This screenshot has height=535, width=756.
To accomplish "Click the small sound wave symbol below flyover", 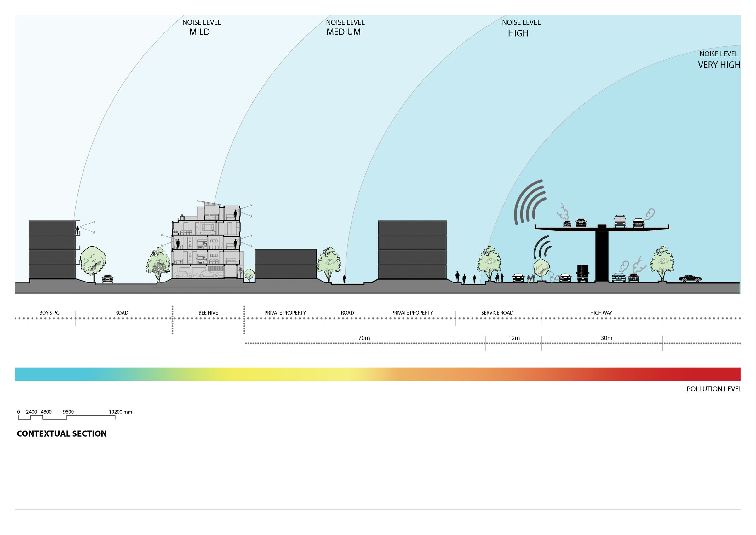I will [x=542, y=247].
